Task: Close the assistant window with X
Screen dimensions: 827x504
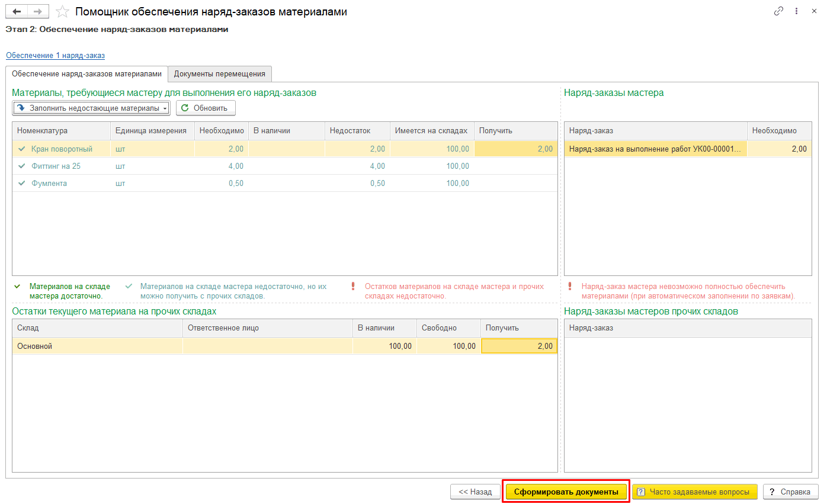Action: click(x=815, y=11)
